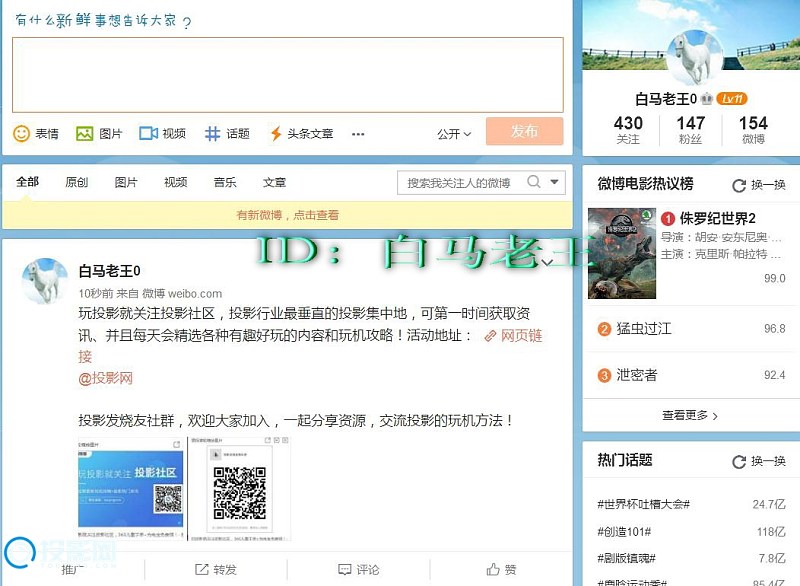
Task: Click post timestamp 10秒前
Action: (x=96, y=293)
